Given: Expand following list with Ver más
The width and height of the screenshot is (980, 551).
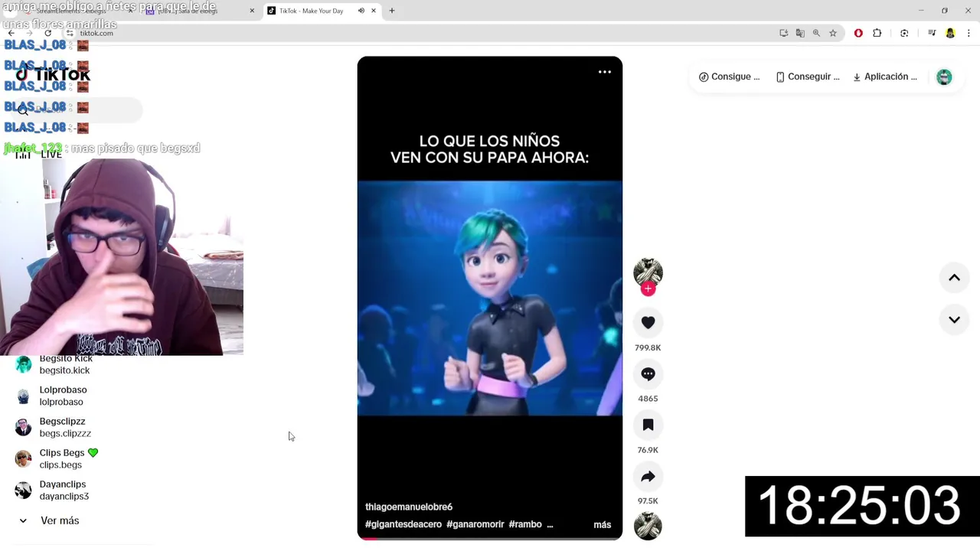Looking at the screenshot, I should coord(50,520).
